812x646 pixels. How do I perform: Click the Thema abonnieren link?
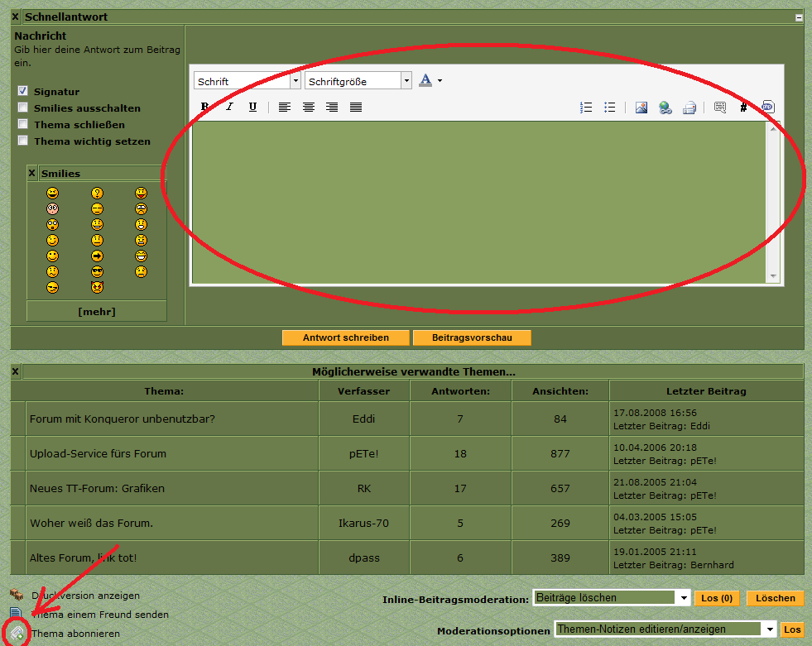click(75, 634)
